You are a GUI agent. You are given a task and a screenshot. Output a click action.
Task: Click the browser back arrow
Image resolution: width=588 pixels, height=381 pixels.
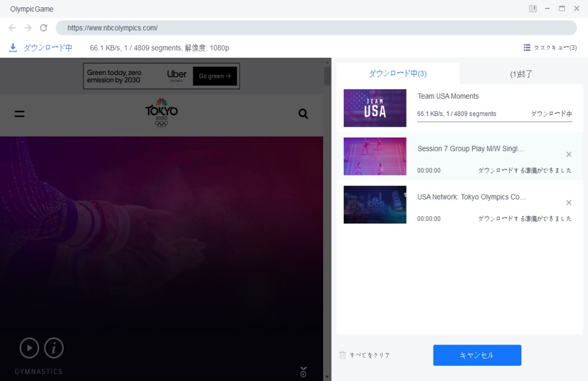point(12,27)
